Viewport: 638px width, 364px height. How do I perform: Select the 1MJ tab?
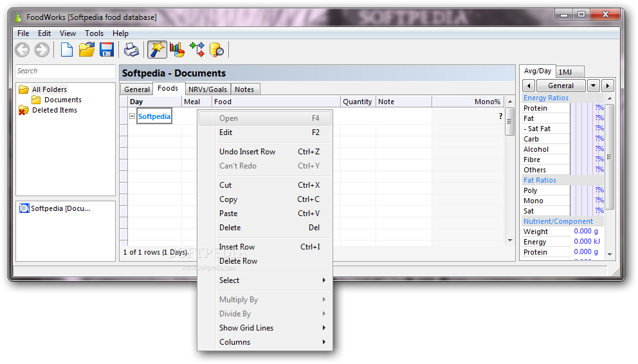(x=570, y=72)
